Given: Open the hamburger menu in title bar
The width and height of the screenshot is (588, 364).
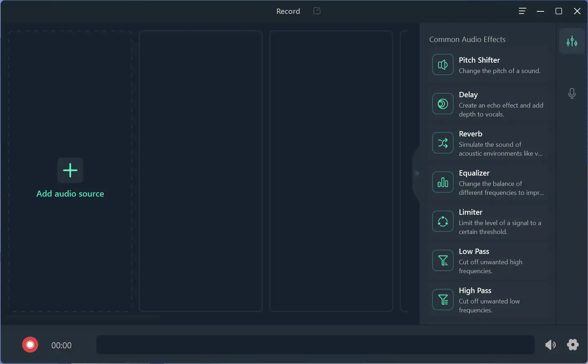Looking at the screenshot, I should [x=522, y=11].
